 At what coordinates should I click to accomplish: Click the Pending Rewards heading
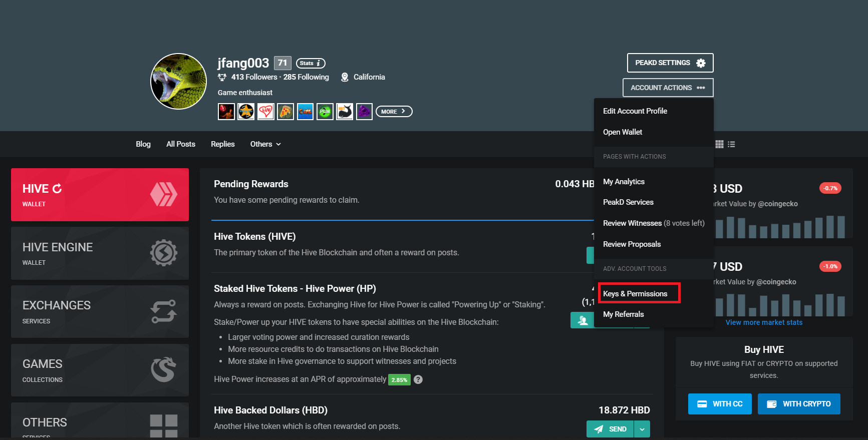point(251,184)
